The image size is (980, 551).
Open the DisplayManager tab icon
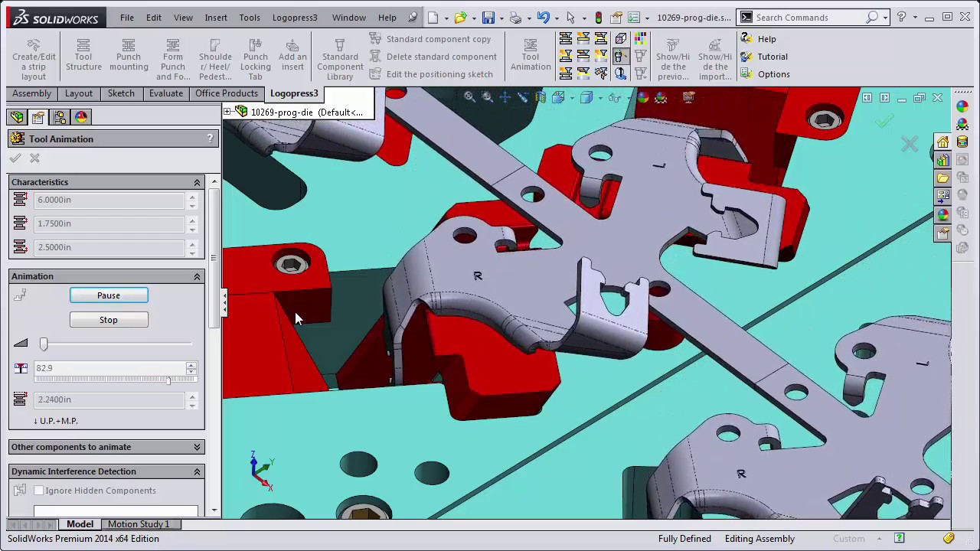tap(81, 117)
